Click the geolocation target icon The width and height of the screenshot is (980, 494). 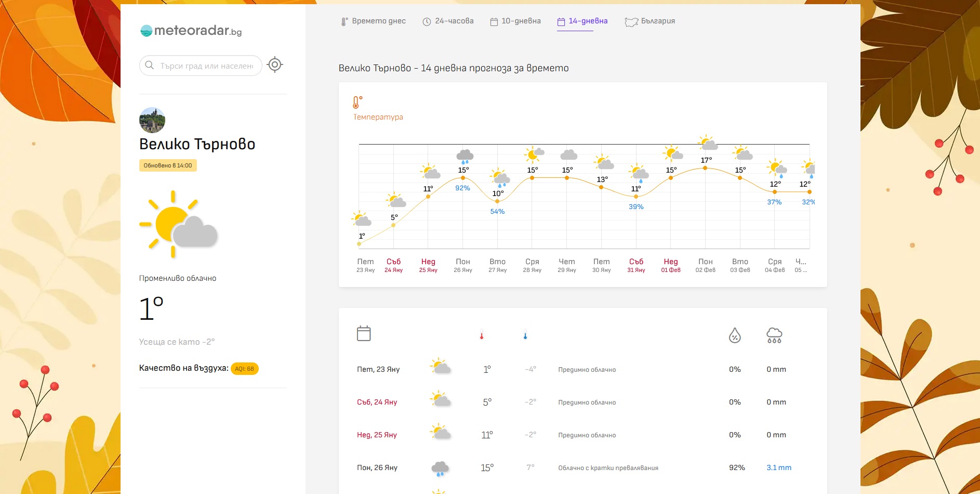[x=274, y=65]
